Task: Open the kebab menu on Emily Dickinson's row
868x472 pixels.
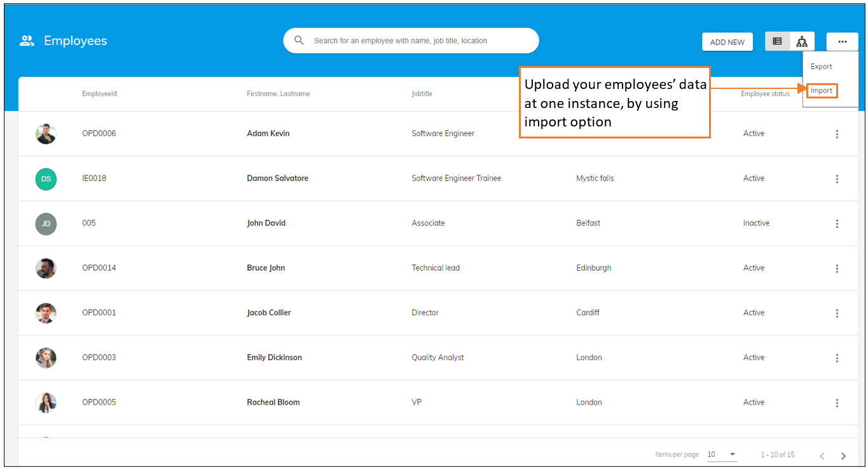Action: [x=837, y=358]
